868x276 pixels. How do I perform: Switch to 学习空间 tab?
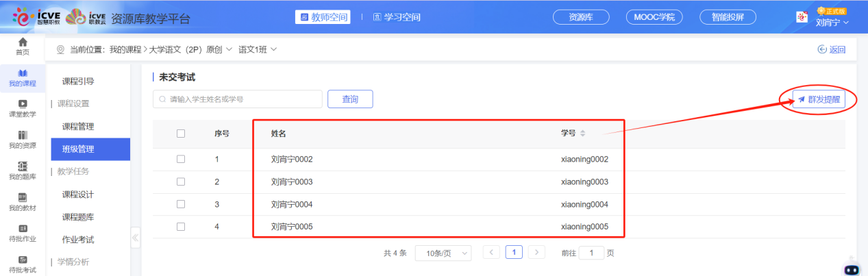point(397,17)
